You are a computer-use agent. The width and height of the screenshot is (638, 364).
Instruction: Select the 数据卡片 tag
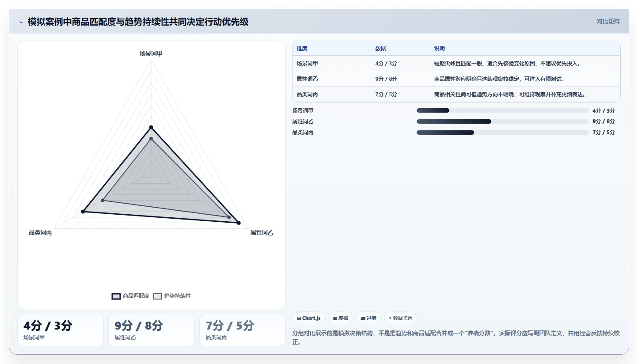point(400,318)
